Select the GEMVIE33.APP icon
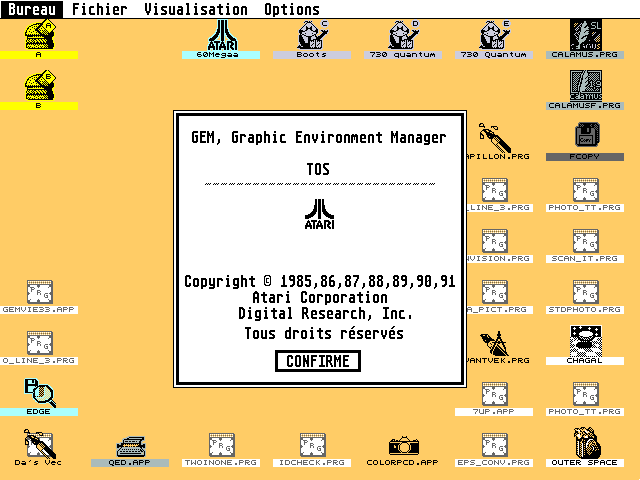Viewport: 640px width, 480px height. coord(40,292)
